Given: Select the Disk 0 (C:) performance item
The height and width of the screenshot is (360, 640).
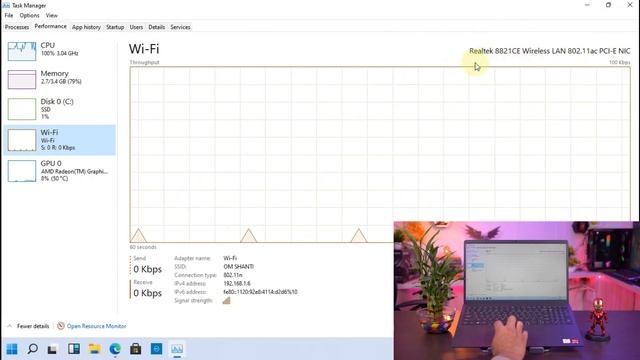Looking at the screenshot, I should pos(60,109).
